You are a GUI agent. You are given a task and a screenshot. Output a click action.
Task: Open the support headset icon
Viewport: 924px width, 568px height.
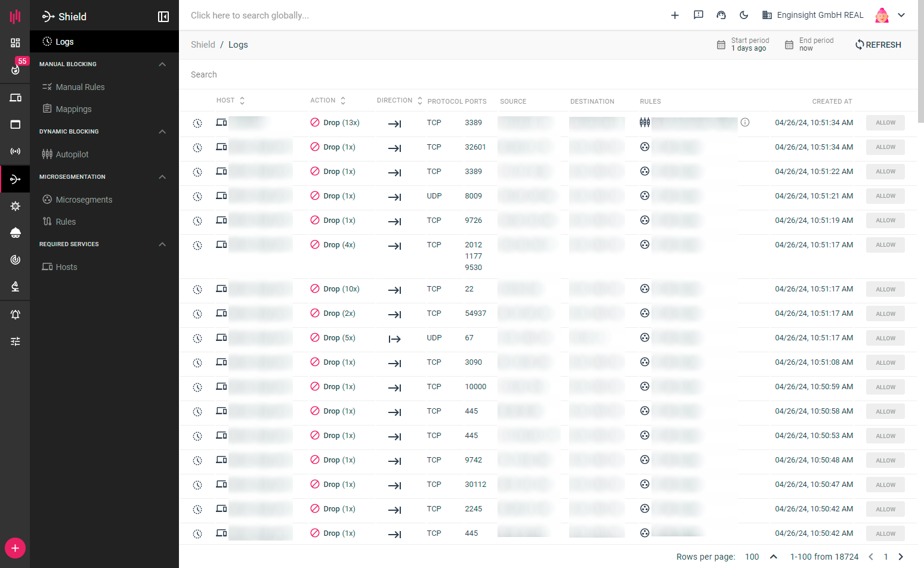pyautogui.click(x=721, y=15)
